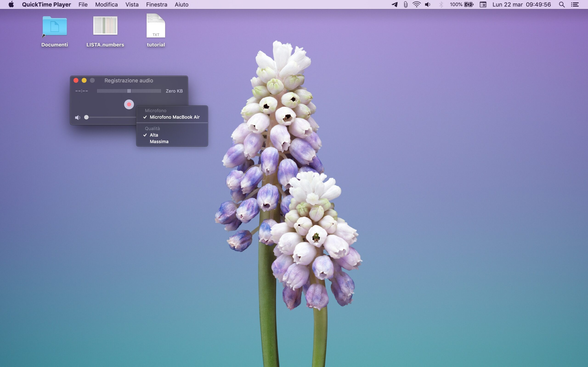Select the LISTA.numbers file thumbnail
This screenshot has height=367, width=588.
click(x=105, y=26)
